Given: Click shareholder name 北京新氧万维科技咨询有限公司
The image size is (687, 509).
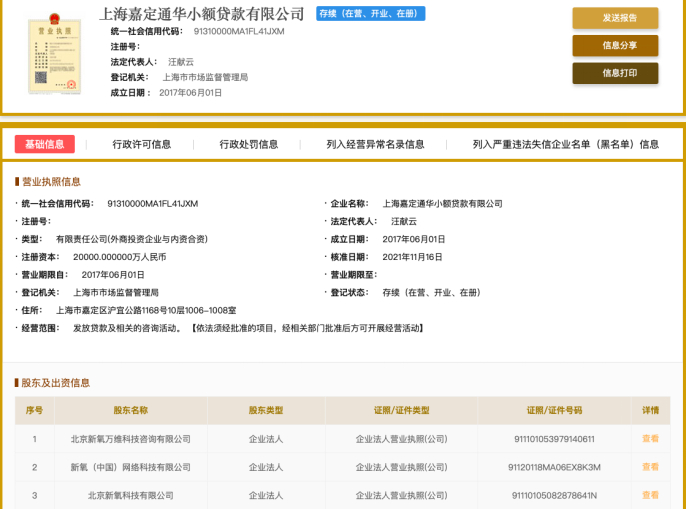Looking at the screenshot, I should click(x=131, y=439).
